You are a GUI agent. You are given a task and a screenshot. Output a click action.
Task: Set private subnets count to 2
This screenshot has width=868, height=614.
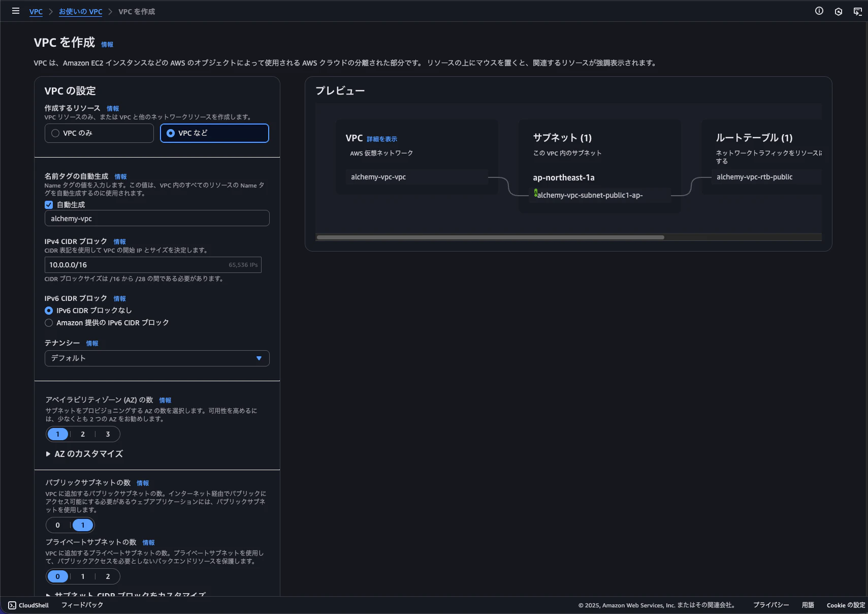[x=108, y=576]
